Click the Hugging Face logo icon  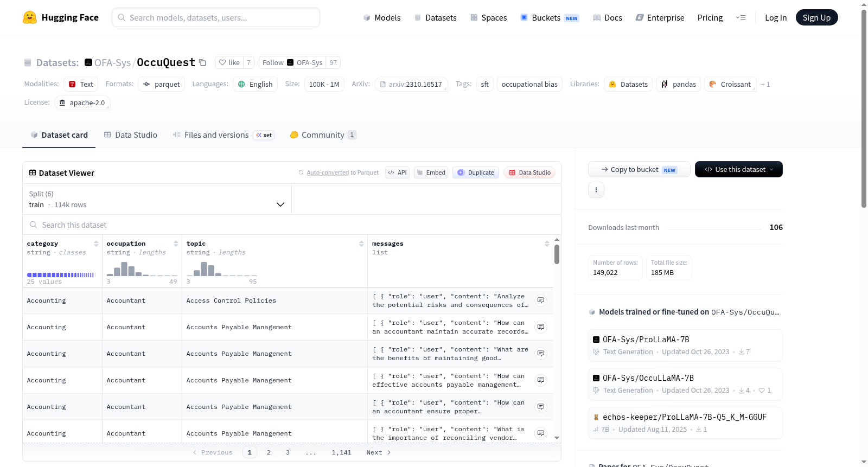(30, 17)
